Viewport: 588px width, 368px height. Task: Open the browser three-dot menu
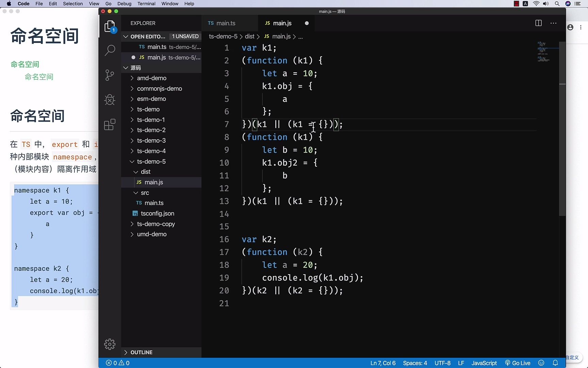[x=581, y=27]
